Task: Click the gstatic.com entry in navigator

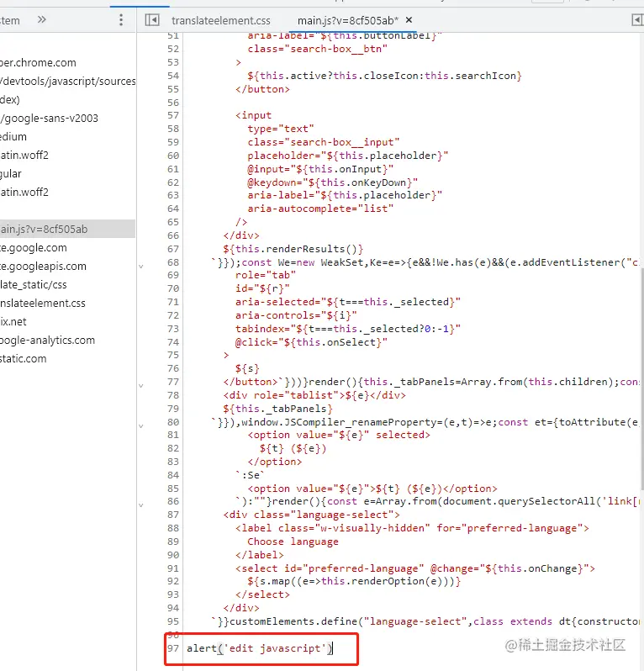Action: tap(23, 358)
